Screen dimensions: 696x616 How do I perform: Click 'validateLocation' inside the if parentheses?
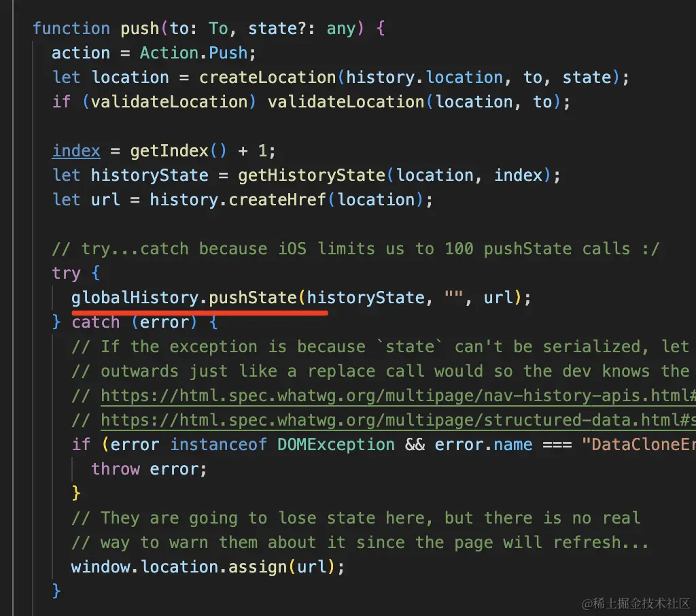[x=169, y=102]
